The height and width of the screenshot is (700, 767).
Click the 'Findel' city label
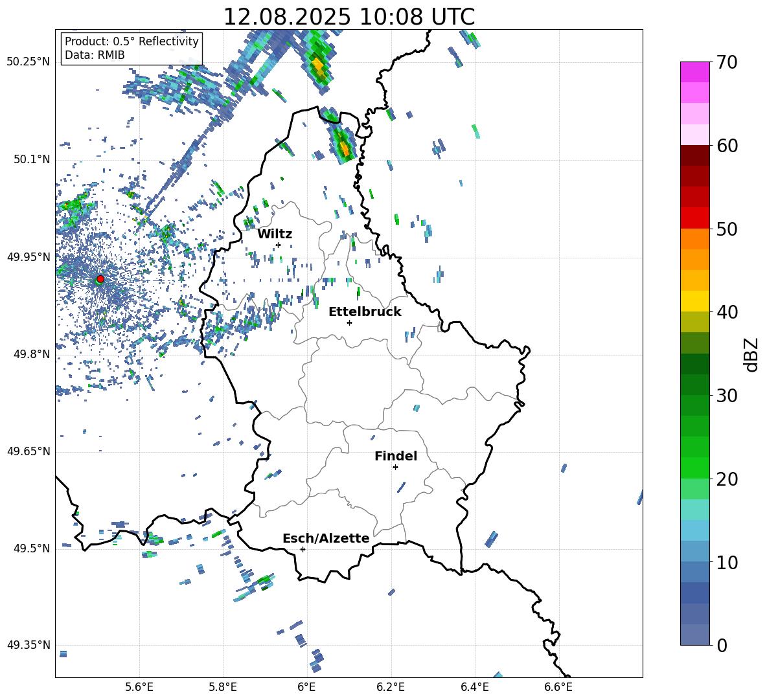click(x=396, y=456)
